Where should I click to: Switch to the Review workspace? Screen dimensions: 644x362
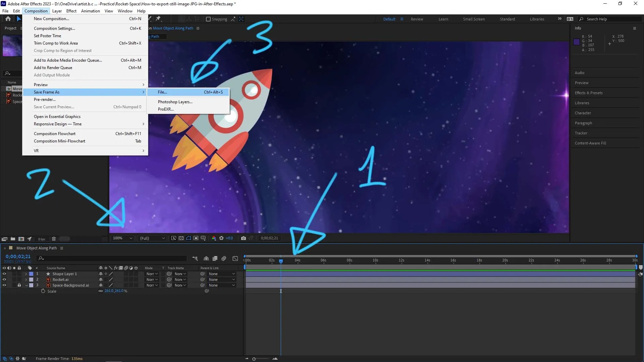click(417, 19)
